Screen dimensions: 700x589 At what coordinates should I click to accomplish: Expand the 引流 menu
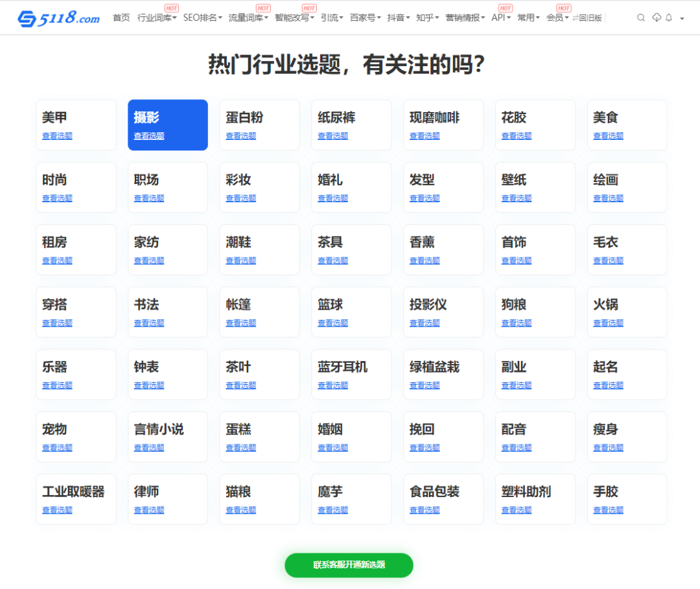coord(332,18)
